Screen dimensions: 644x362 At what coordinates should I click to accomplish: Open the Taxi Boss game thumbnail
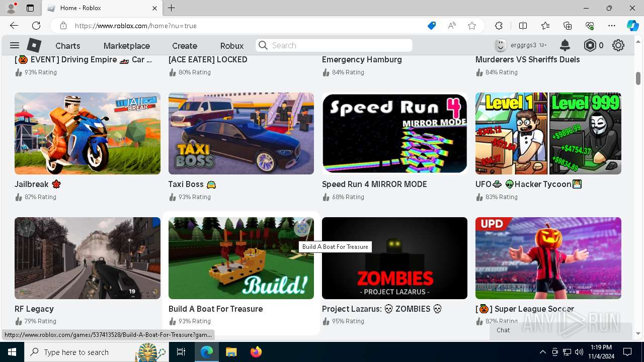241,133
